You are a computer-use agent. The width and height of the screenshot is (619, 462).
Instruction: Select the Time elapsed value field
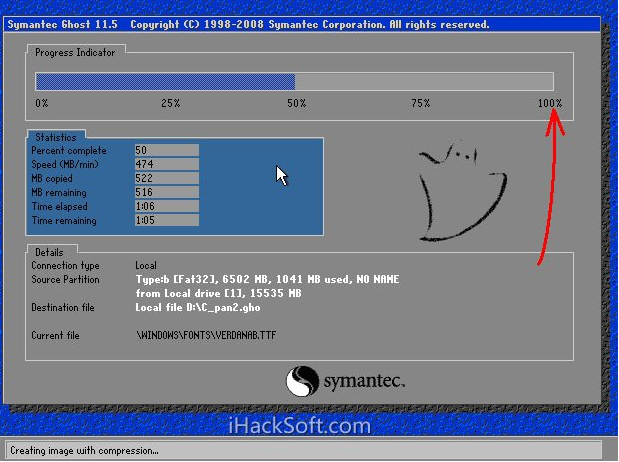(166, 206)
